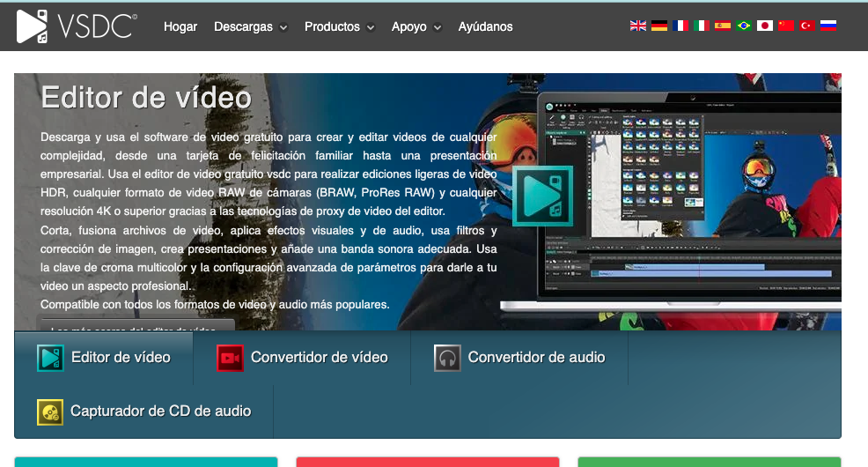Click the teal video editor tab icon

[x=50, y=358]
